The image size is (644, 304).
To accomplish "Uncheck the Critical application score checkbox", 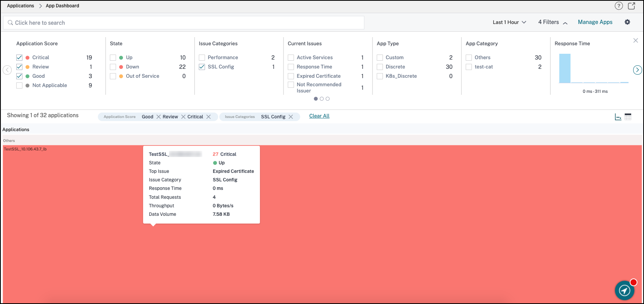I will click(x=19, y=58).
